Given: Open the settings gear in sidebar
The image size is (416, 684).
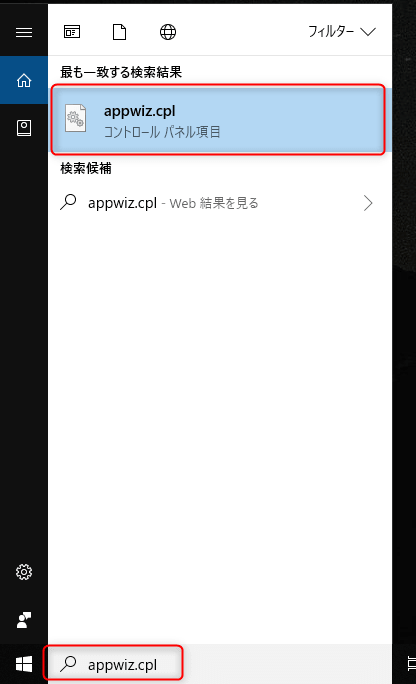Looking at the screenshot, I should 24,572.
